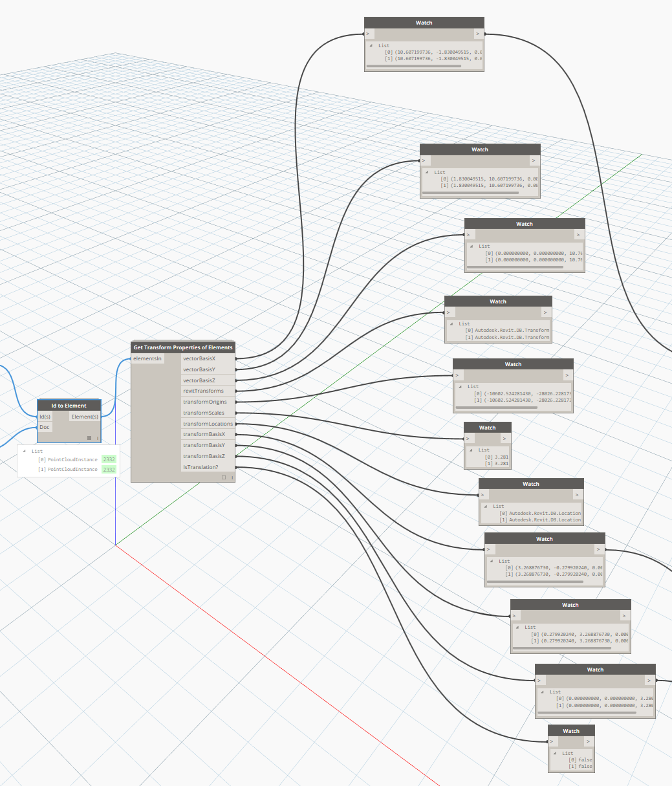Viewport: 672px width, 786px height.
Task: Click lacing icon on Get Transform Properties node
Action: tap(232, 477)
